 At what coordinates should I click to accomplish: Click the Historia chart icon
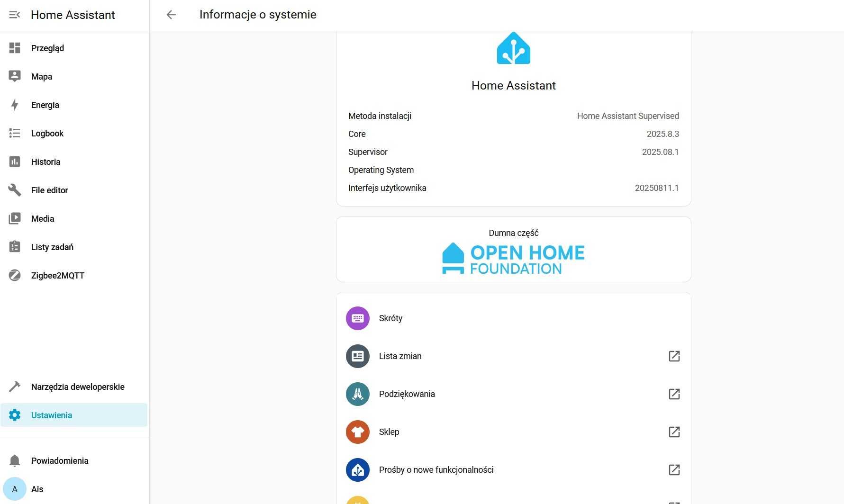15,162
